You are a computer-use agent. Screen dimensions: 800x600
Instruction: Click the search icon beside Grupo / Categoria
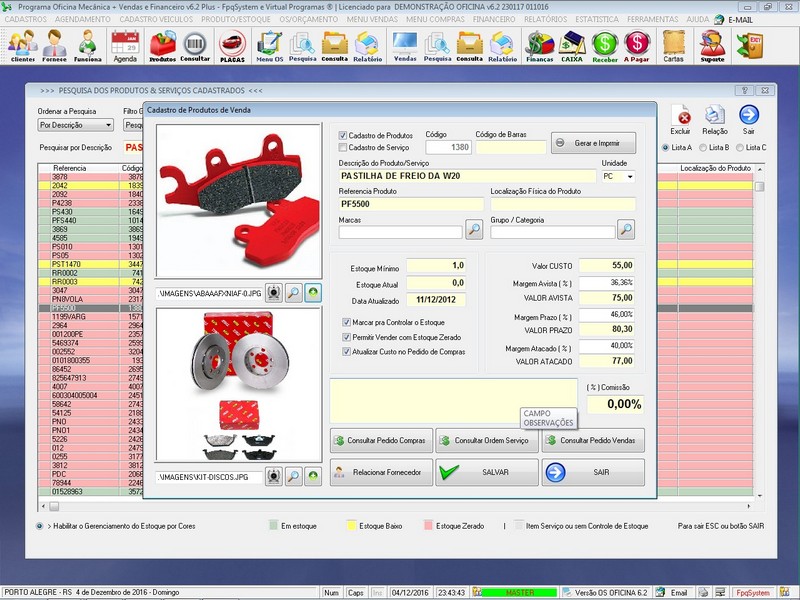(626, 231)
